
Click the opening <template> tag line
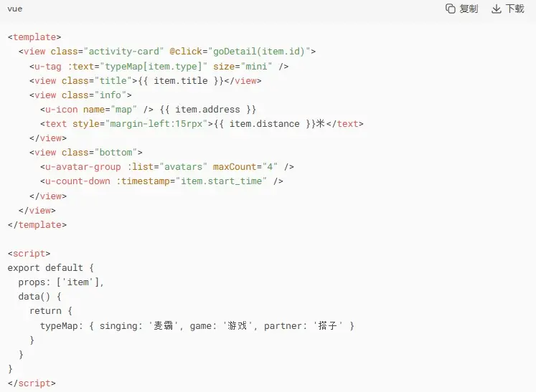34,37
